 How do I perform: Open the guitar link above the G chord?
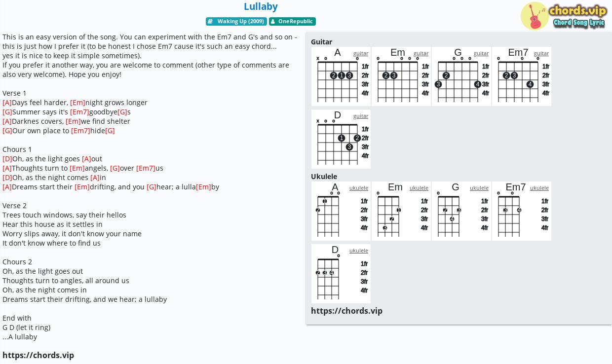click(x=481, y=53)
